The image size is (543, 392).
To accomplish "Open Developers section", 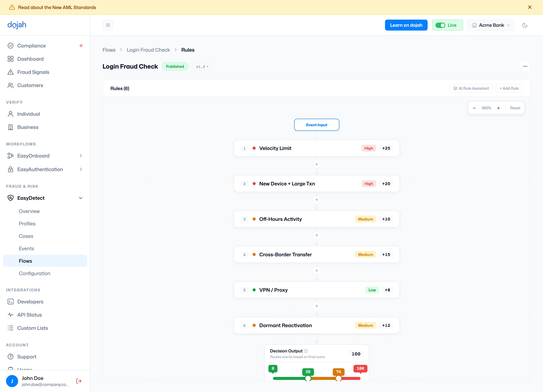I will click(45, 302).
